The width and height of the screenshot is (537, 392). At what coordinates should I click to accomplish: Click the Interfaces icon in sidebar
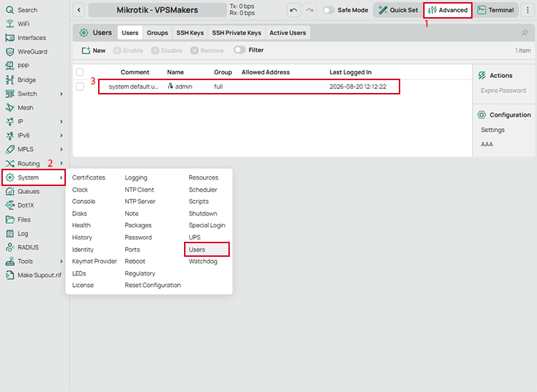point(10,38)
